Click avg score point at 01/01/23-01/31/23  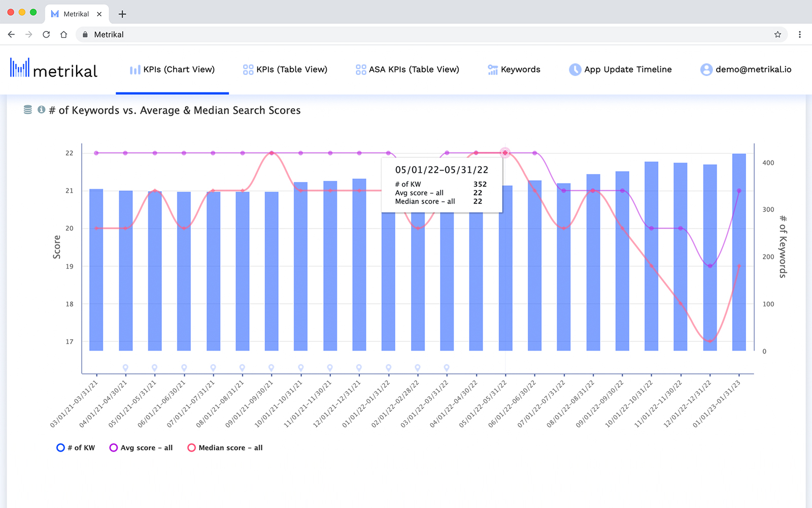pos(739,191)
